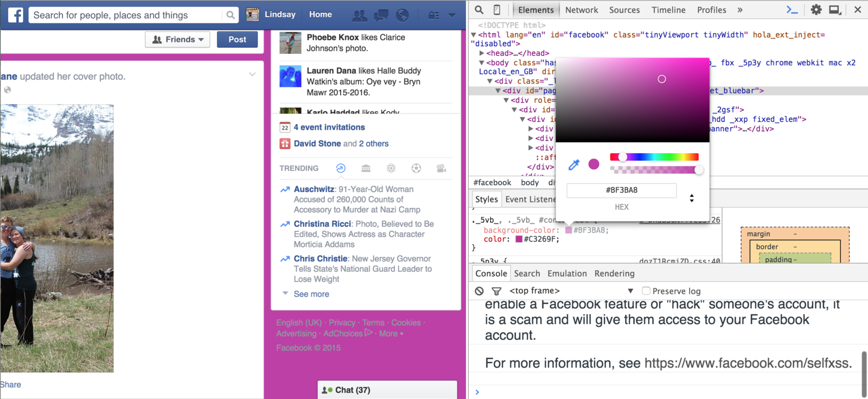Image resolution: width=868 pixels, height=399 pixels.
Task: Click the dock side toggle icon in DevTools
Action: (835, 9)
